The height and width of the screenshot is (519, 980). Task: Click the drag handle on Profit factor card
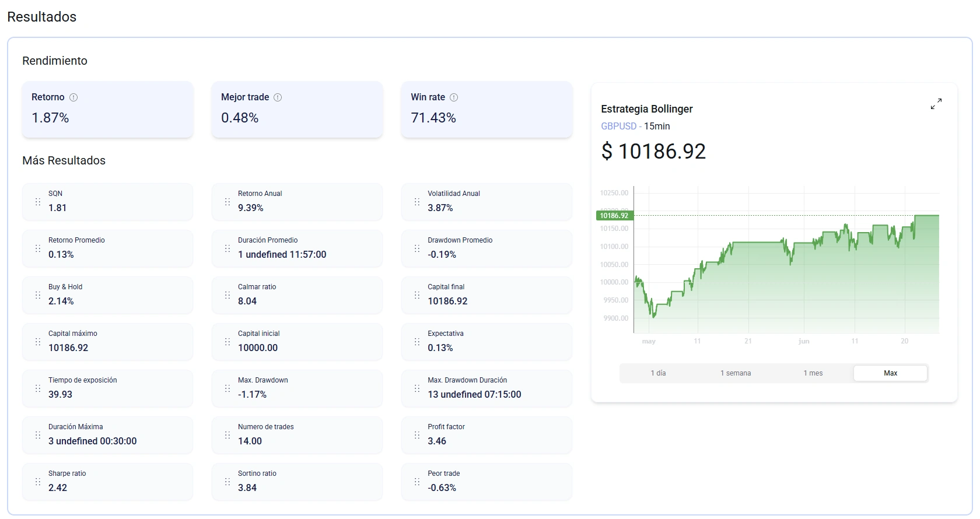pos(417,435)
